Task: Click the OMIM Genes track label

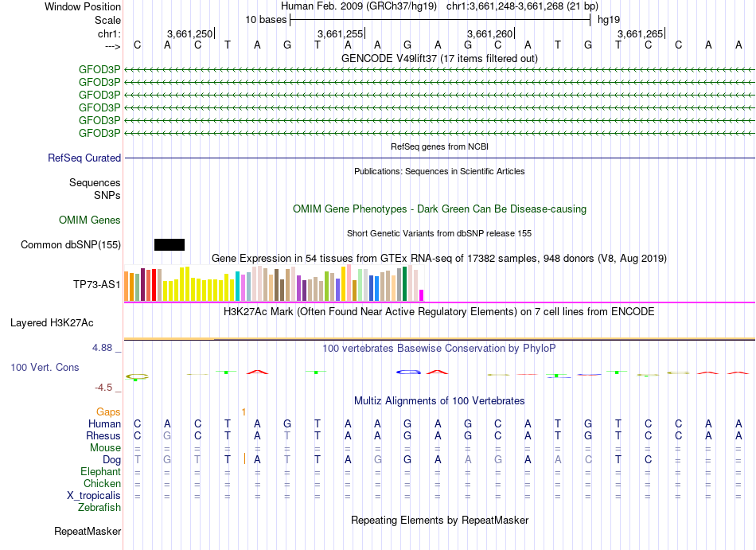Action: tap(89, 220)
